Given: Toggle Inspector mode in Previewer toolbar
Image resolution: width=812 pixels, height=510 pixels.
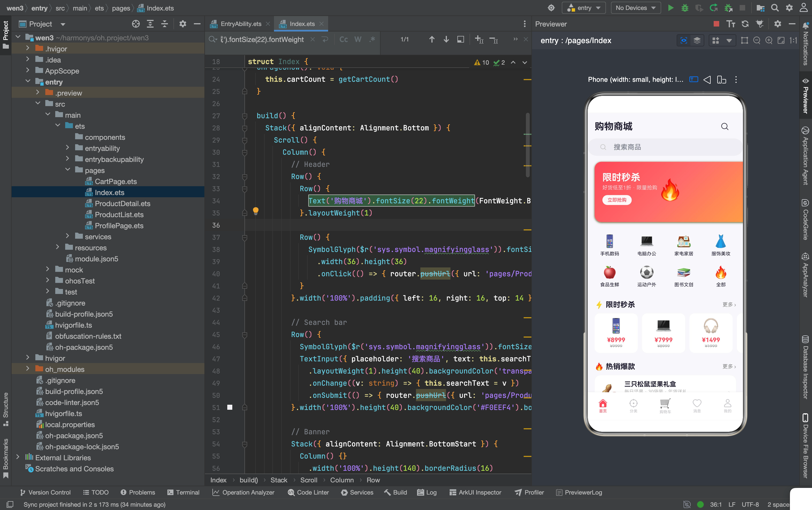Looking at the screenshot, I should pyautogui.click(x=684, y=41).
